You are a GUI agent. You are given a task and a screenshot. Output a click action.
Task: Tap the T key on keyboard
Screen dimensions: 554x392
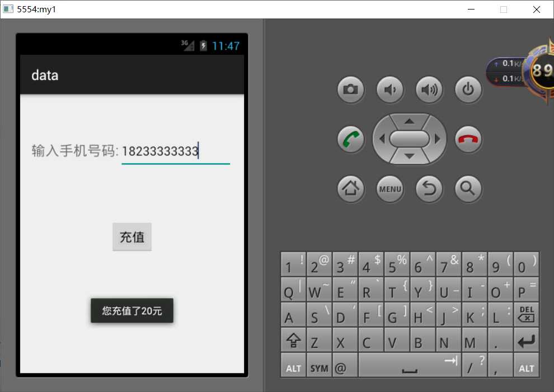click(397, 289)
